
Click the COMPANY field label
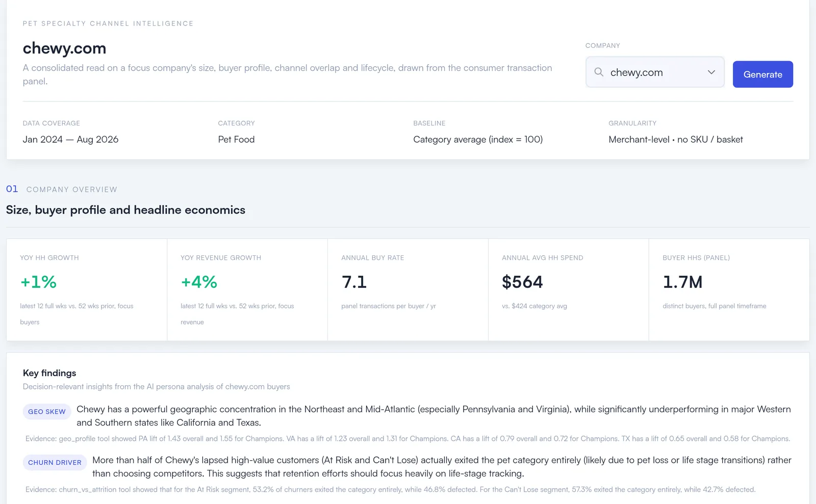(602, 45)
